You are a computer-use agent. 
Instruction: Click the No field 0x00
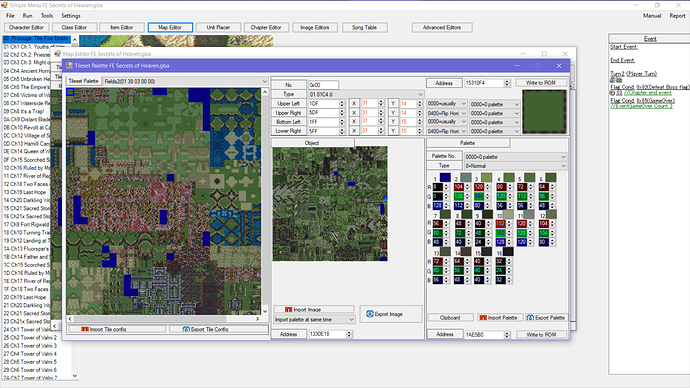[x=323, y=85]
